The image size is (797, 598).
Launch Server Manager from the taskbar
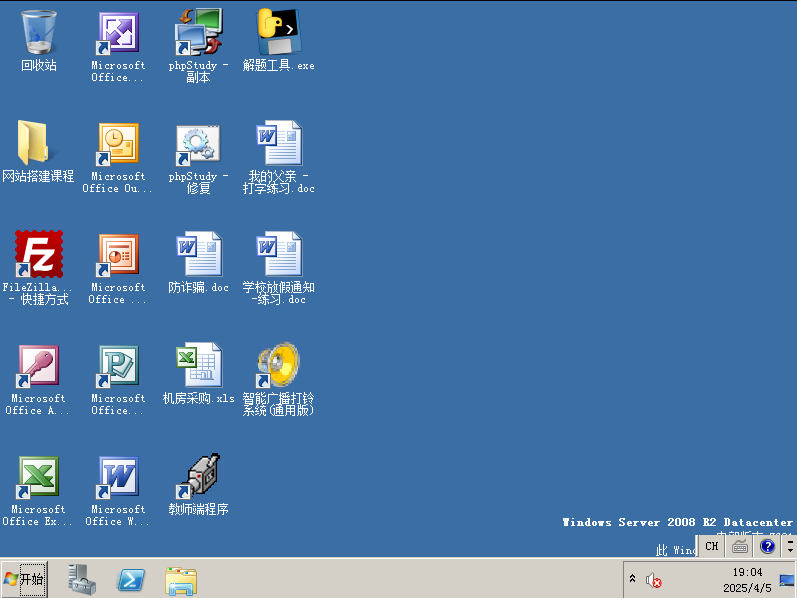coord(82,579)
